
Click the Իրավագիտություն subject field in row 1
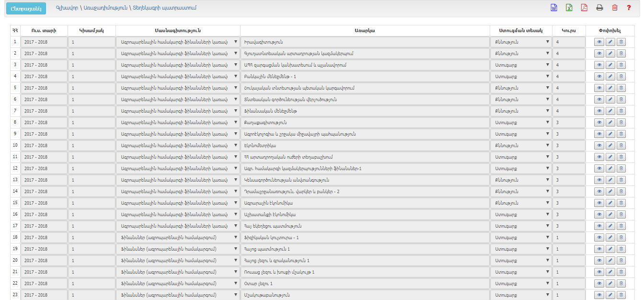(x=364, y=42)
